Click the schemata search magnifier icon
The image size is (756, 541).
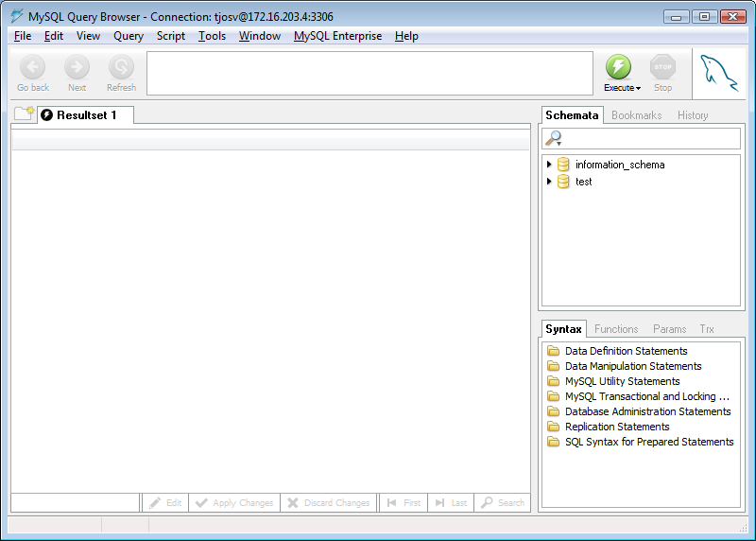[x=554, y=138]
